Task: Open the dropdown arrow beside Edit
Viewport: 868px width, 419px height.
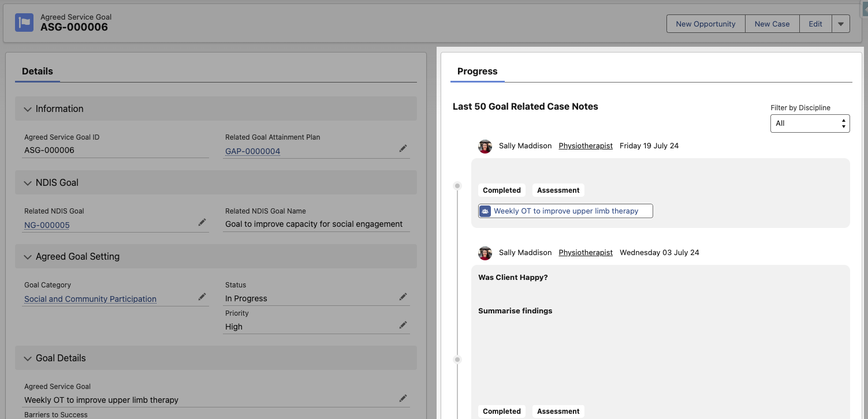Action: [x=841, y=24]
